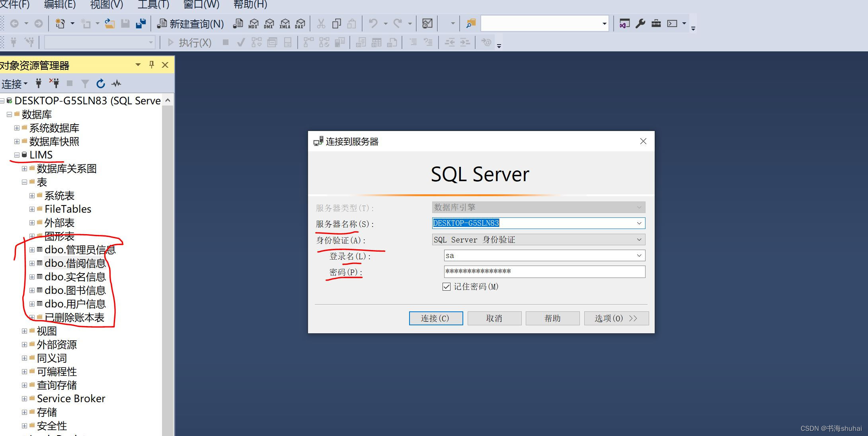Viewport: 868px width, 436px height.
Task: Click the 连接(C) button in the dialog
Action: tap(436, 318)
